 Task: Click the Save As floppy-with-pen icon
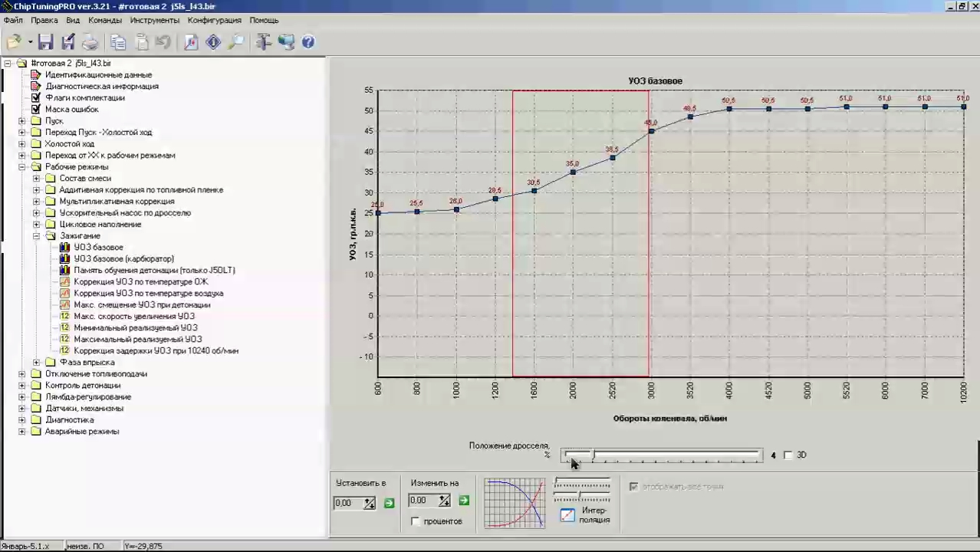68,42
